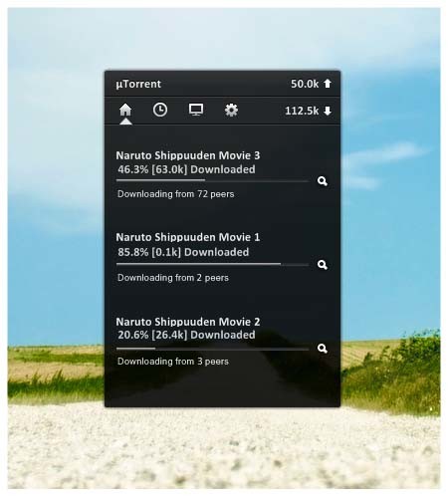Select the Naruto Shippuuden Movie 2 title
This screenshot has width=448, height=498.
pyautogui.click(x=188, y=322)
